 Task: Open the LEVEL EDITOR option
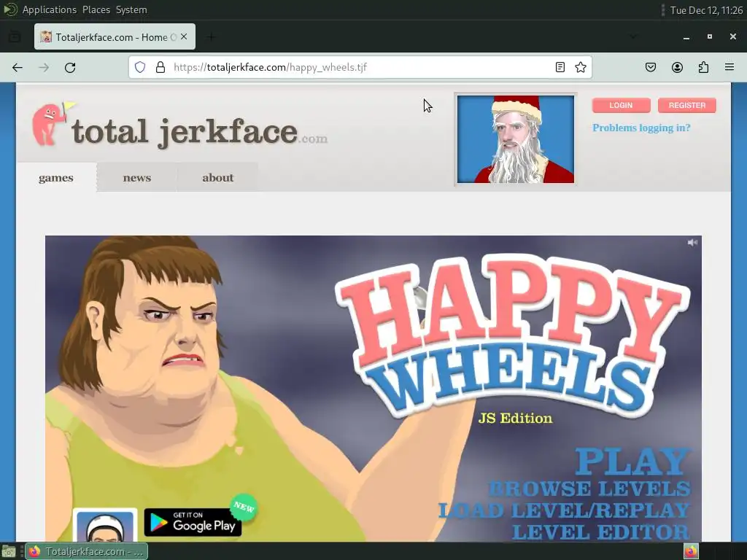(x=601, y=532)
